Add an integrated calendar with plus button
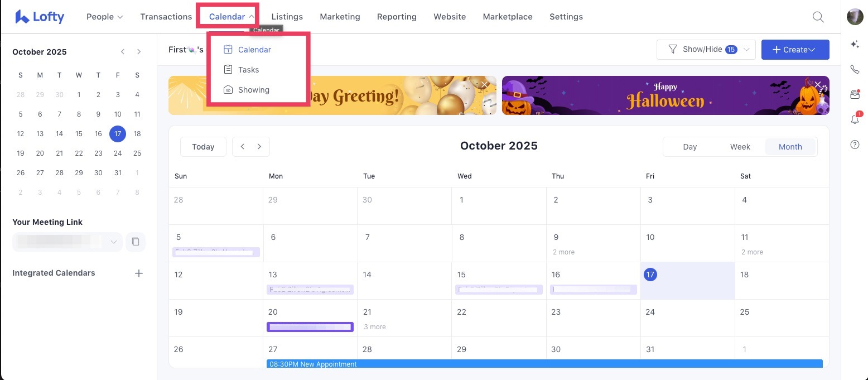The height and width of the screenshot is (380, 868). [x=139, y=273]
